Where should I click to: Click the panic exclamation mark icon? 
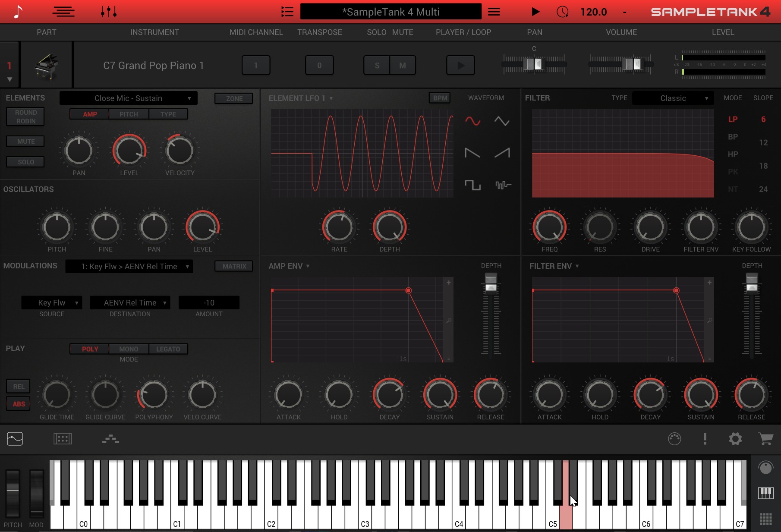tap(705, 439)
